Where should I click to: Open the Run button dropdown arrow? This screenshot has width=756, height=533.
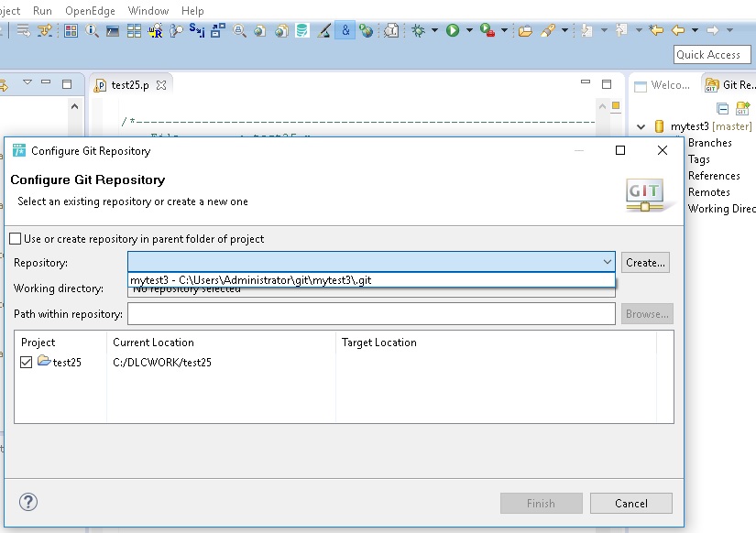(x=469, y=30)
